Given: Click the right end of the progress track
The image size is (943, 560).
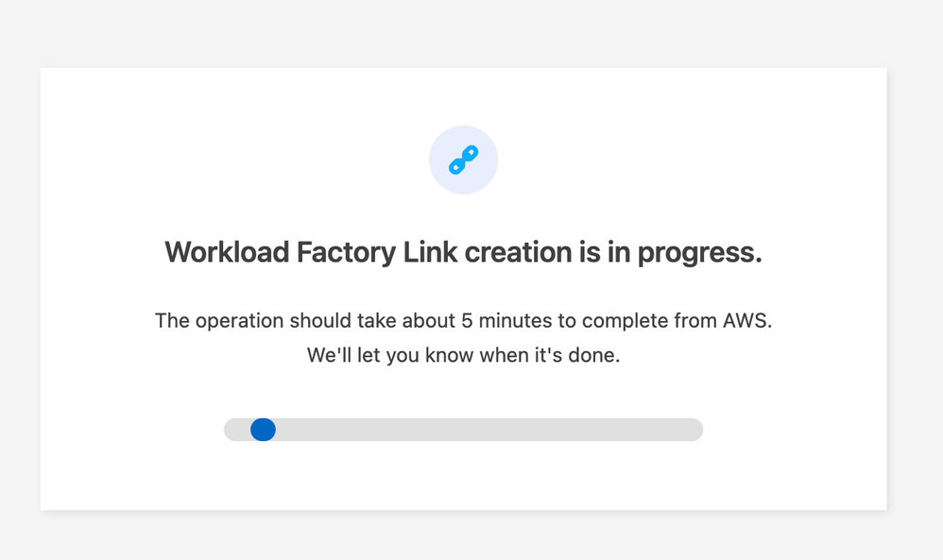Looking at the screenshot, I should tap(696, 430).
